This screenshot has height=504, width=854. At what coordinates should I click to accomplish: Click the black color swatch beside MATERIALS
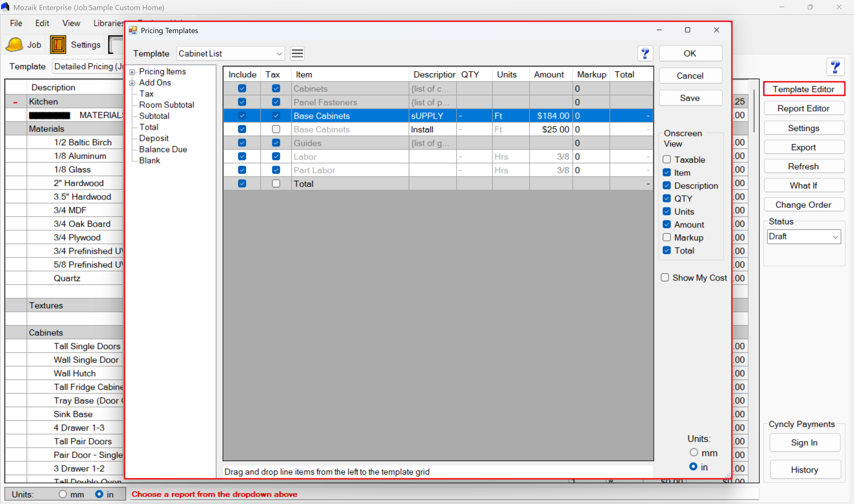pos(50,115)
